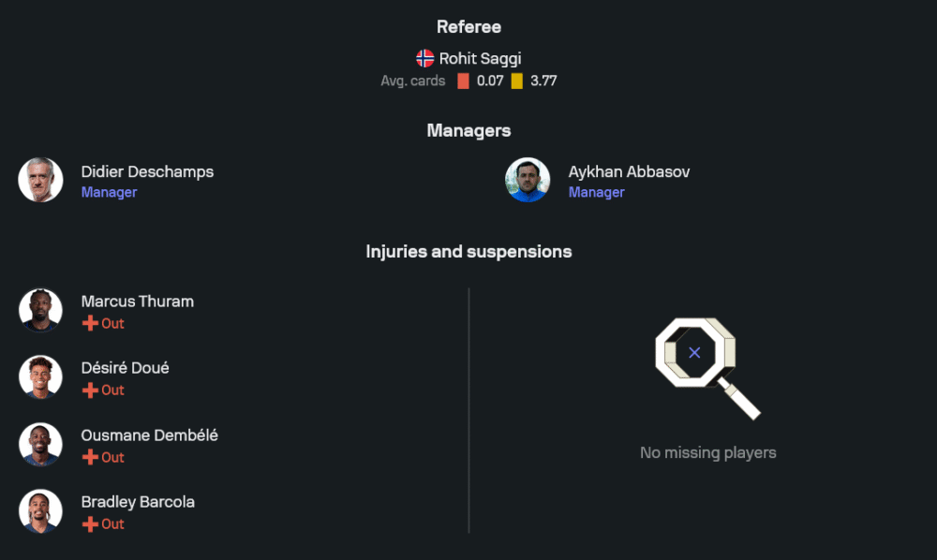Click the injury cross under Désiré Doué
Viewport: 937px width, 560px height.
click(x=90, y=391)
